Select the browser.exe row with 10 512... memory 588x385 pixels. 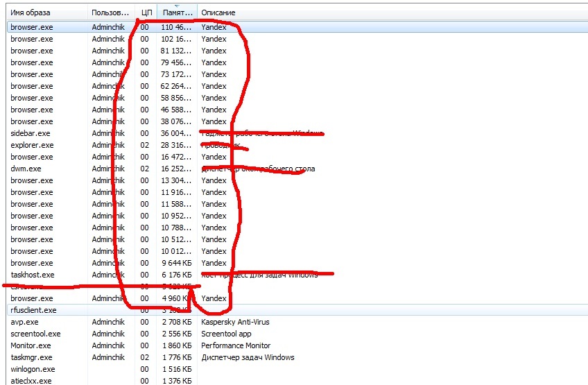click(x=297, y=239)
